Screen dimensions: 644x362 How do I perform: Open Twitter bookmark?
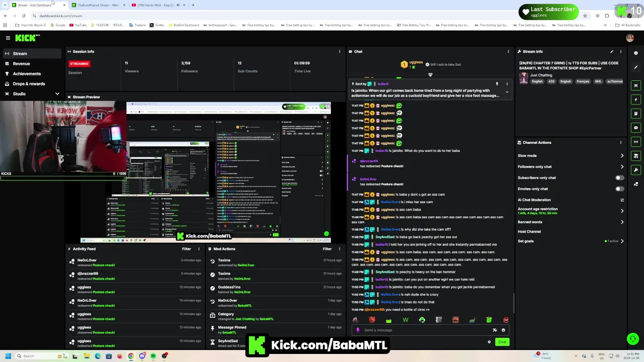(157, 25)
